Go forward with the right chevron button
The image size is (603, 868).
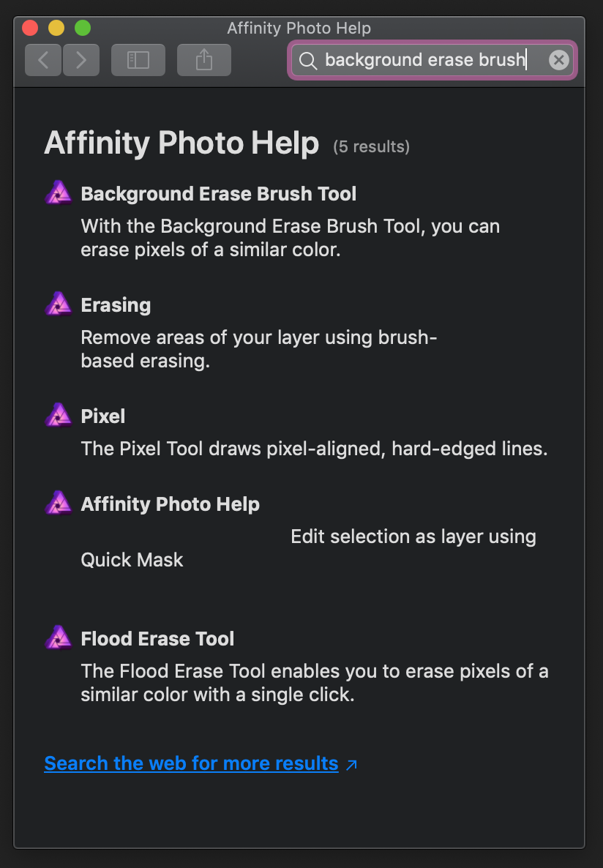tap(80, 60)
